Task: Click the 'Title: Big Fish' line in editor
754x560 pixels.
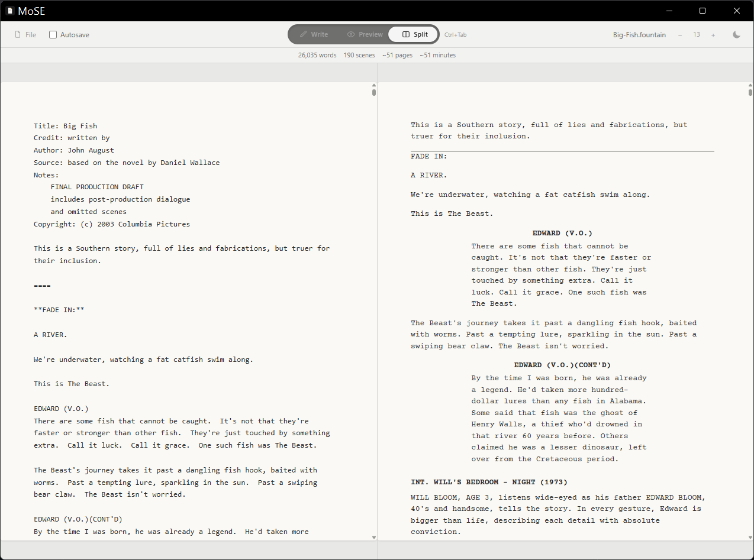Action: click(x=65, y=126)
